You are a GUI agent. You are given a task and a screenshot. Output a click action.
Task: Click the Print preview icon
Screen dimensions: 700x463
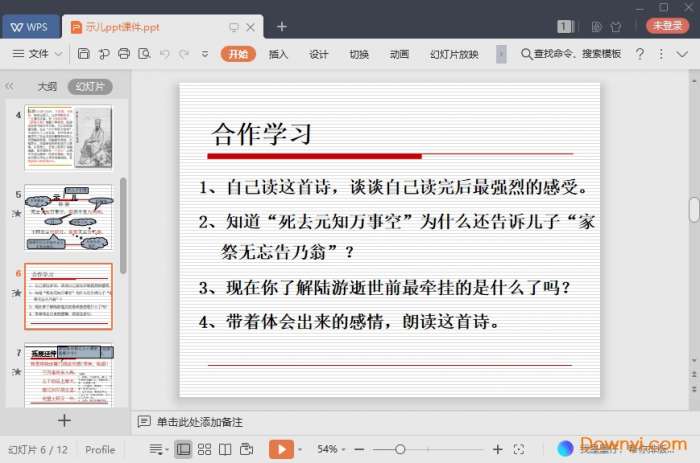click(144, 54)
